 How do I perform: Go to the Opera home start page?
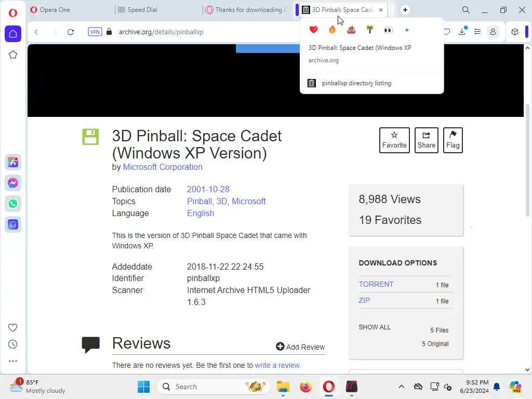click(13, 34)
